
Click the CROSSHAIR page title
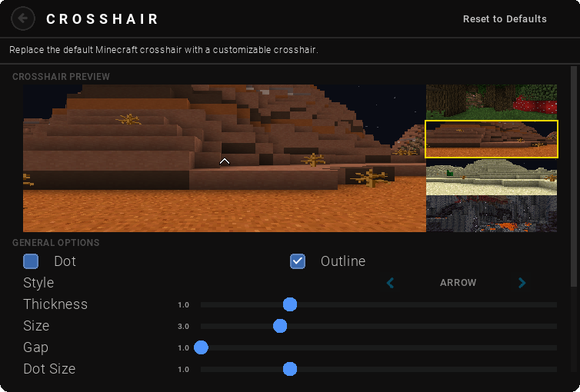pyautogui.click(x=102, y=19)
